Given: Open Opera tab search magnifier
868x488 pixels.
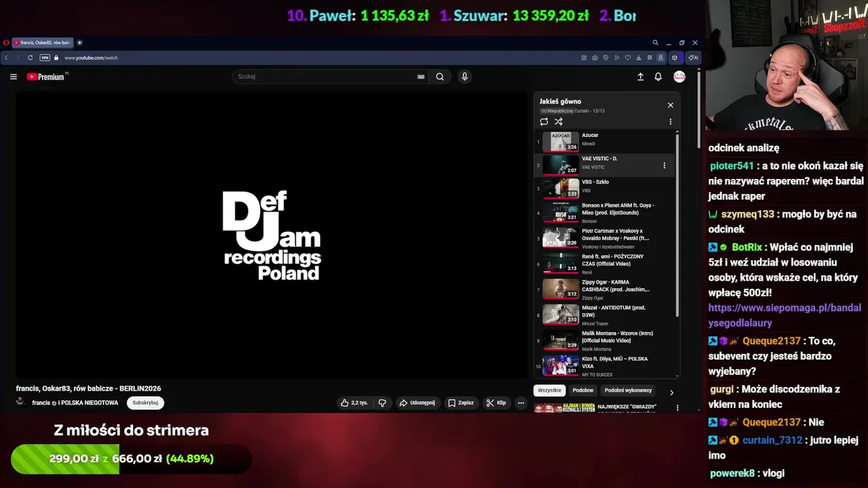Looking at the screenshot, I should pyautogui.click(x=655, y=43).
